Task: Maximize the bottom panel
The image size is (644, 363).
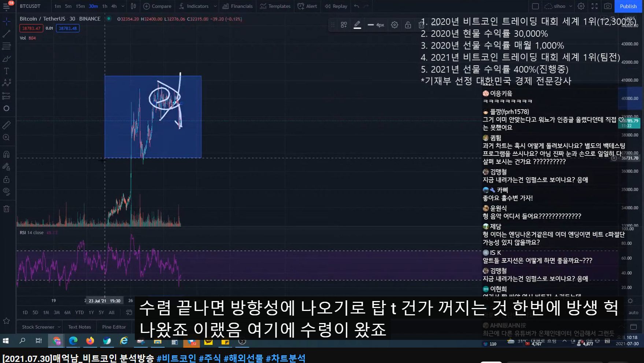Action: (633, 327)
